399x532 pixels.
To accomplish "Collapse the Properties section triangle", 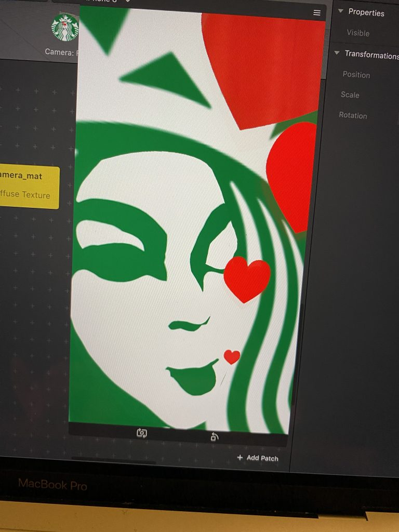I will [x=340, y=11].
